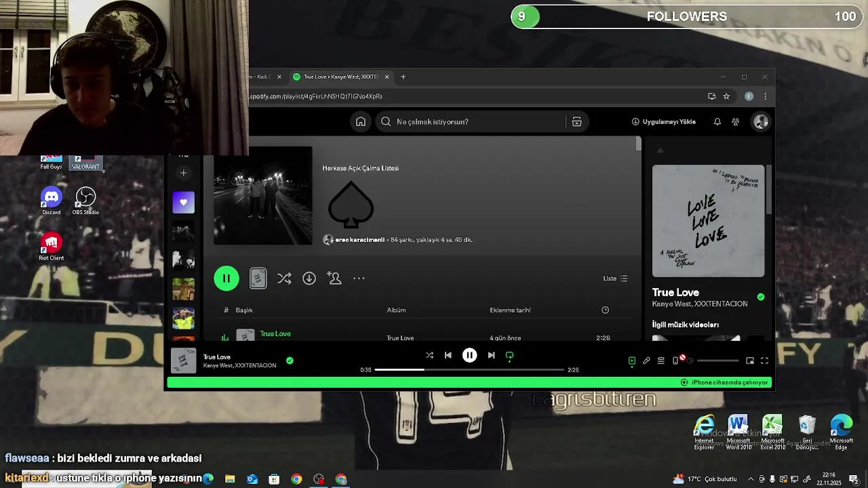Viewport: 868px width, 488px height.
Task: Click the True Love track title in list
Action: tap(275, 333)
